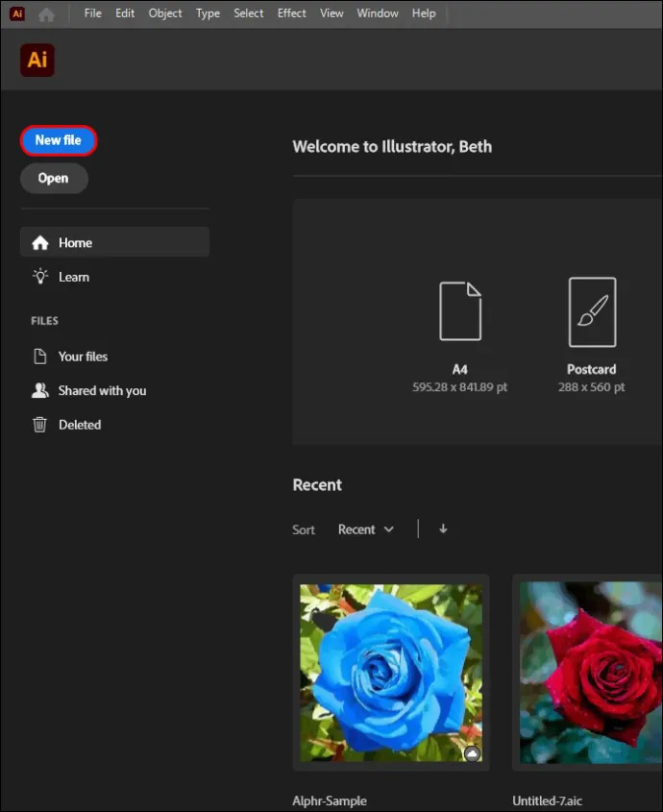Click the New file button
Viewport: 663px width, 812px height.
59,140
